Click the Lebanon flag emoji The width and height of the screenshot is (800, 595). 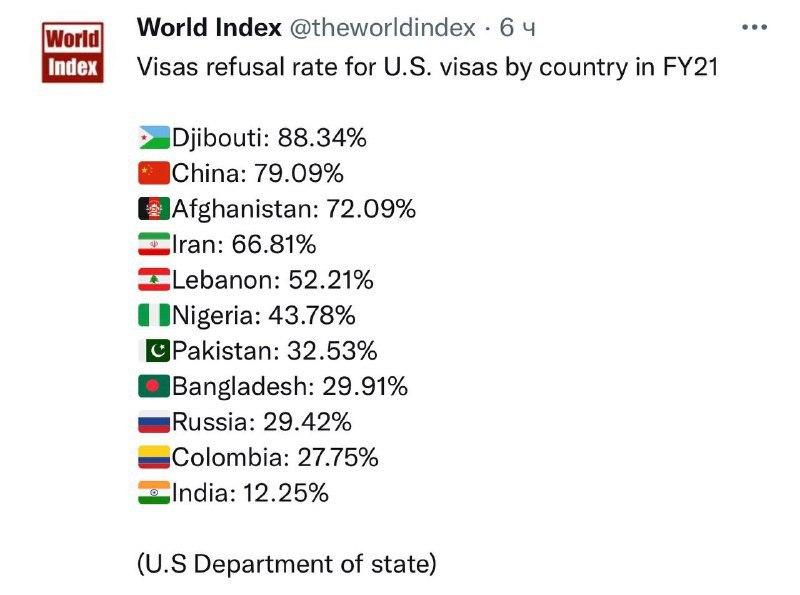pyautogui.click(x=154, y=280)
